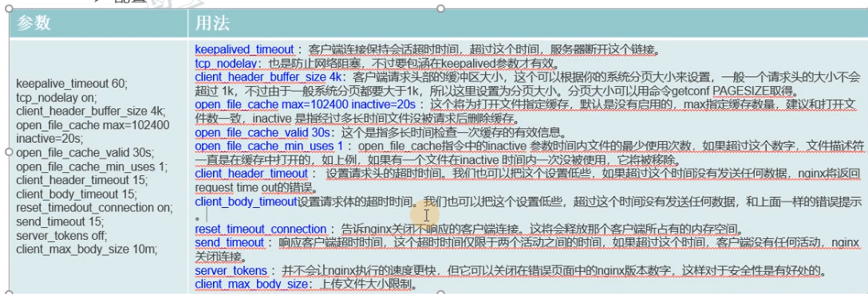This screenshot has height=294, width=868.
Task: Click the table's left-middle selection handle
Action: point(8,151)
